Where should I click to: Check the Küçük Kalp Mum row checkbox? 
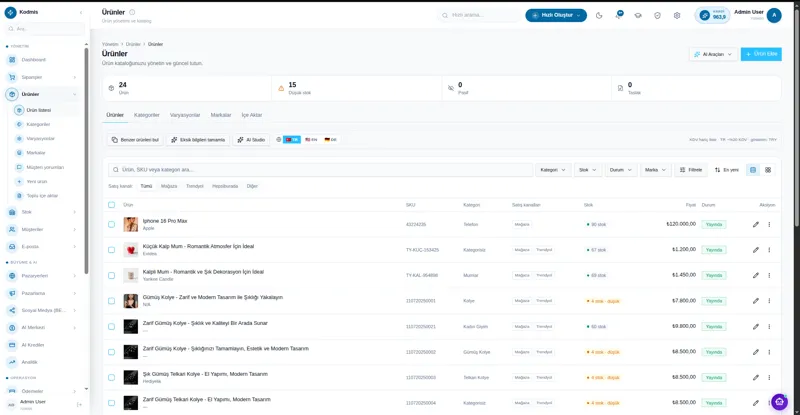tap(111, 250)
